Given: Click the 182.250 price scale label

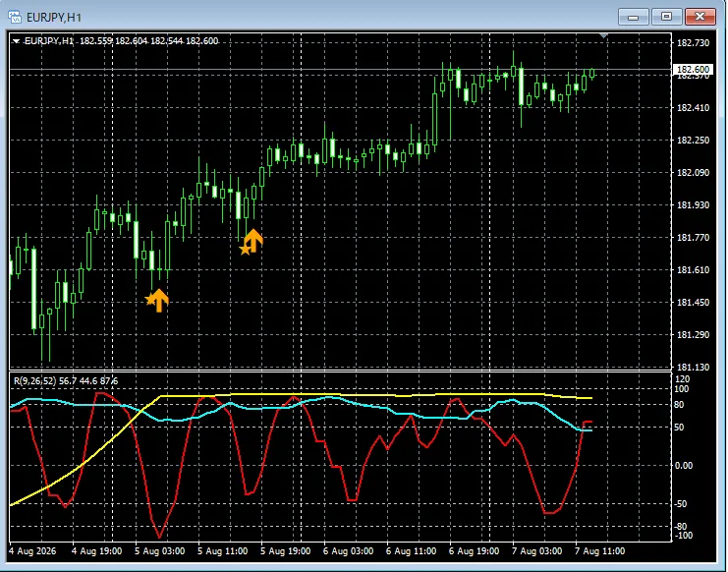Looking at the screenshot, I should point(694,141).
